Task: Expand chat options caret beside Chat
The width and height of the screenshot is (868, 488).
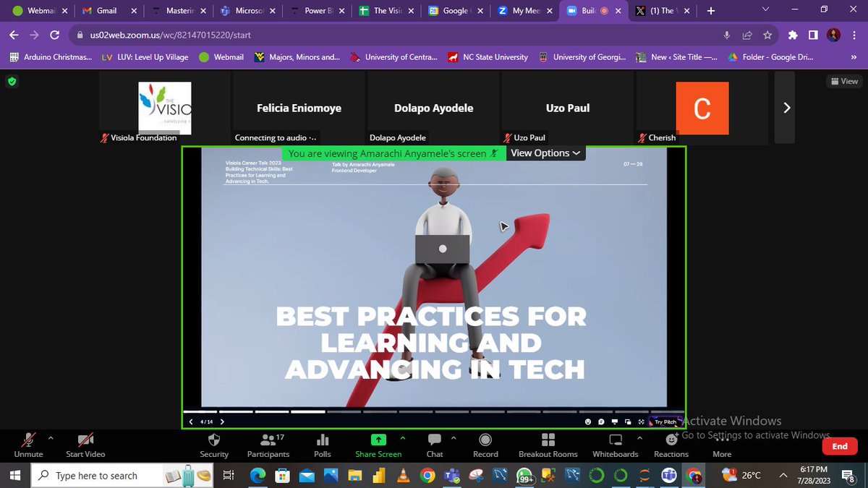Action: click(x=454, y=437)
